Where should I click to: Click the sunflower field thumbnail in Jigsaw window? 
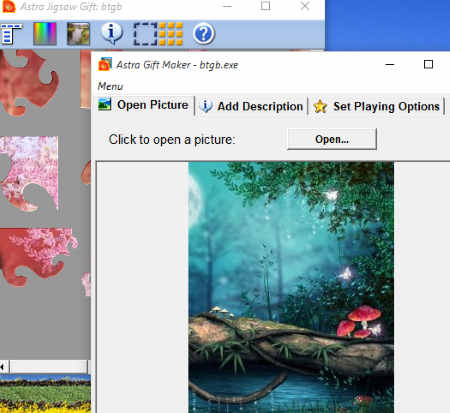(45, 393)
